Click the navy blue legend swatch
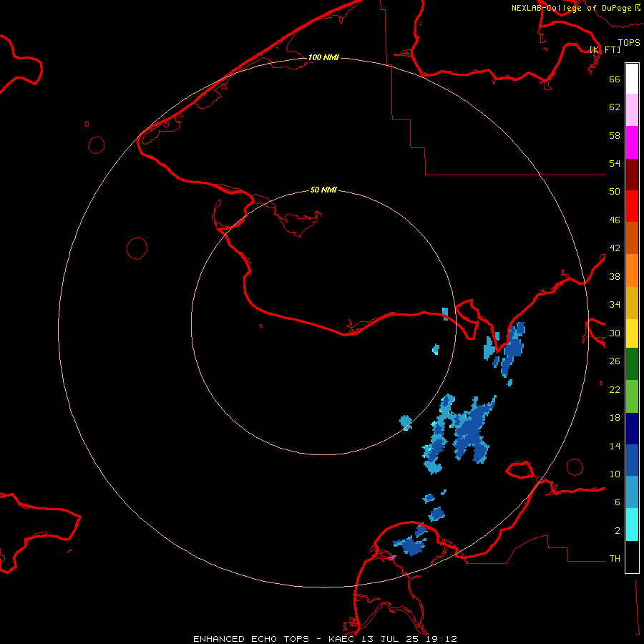This screenshot has height=644, width=644. point(632,429)
